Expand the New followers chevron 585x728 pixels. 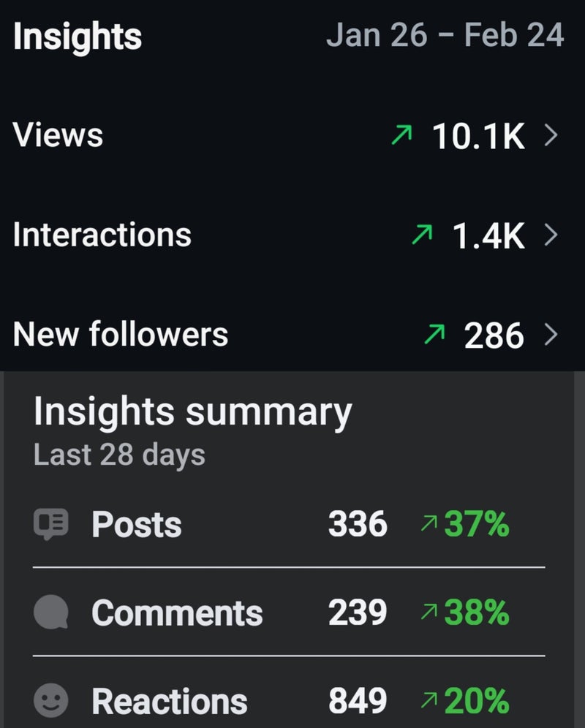click(551, 335)
